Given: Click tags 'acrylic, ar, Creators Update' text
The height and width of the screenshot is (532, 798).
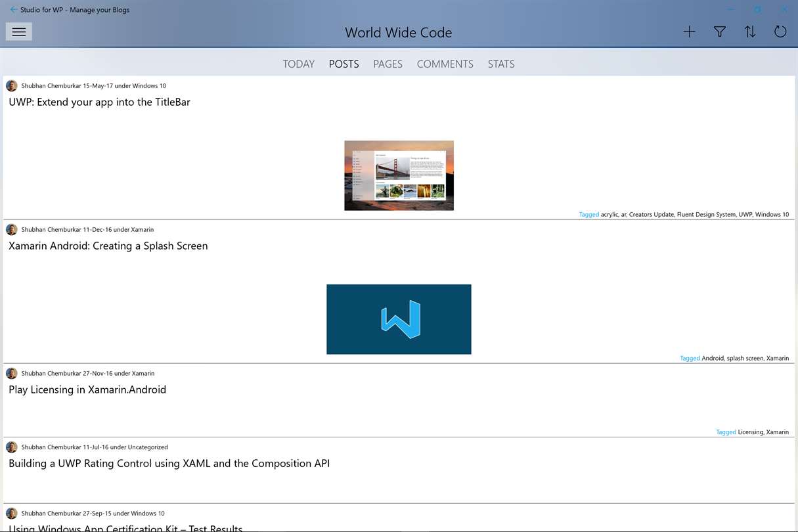Looking at the screenshot, I should coord(637,215).
